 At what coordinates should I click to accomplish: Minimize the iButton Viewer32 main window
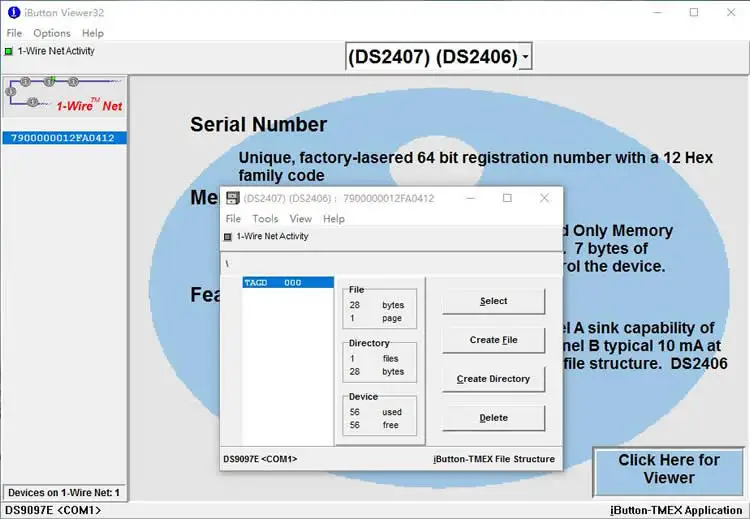[657, 12]
